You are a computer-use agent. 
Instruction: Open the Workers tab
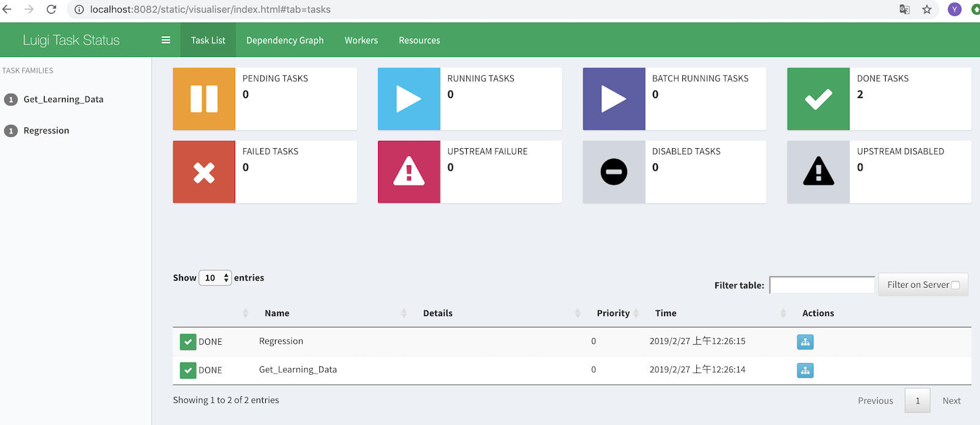[x=361, y=40]
